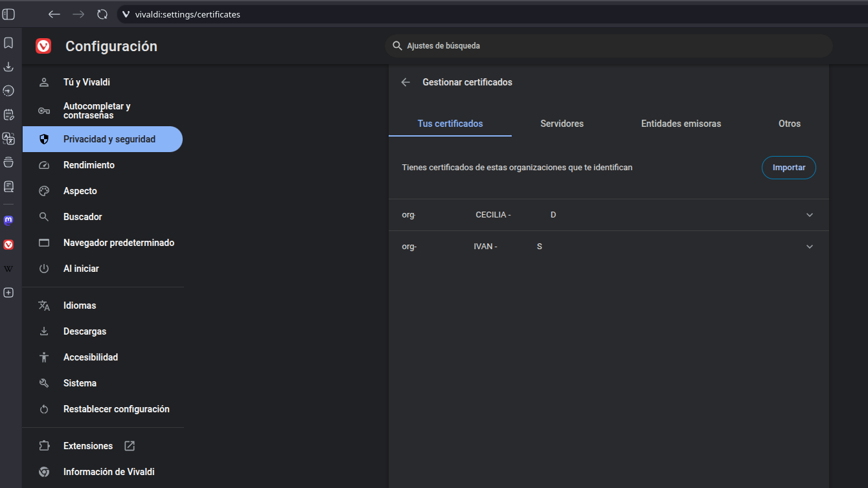Image resolution: width=868 pixels, height=488 pixels.
Task: Open the Wikipedia web panel
Action: [8, 269]
